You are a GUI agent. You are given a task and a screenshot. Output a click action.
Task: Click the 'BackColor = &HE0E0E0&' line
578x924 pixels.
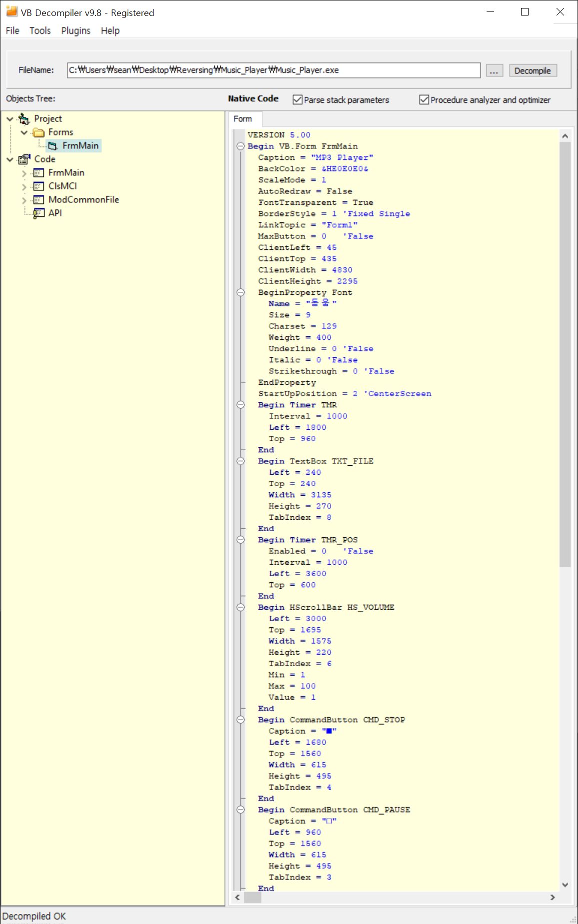313,169
